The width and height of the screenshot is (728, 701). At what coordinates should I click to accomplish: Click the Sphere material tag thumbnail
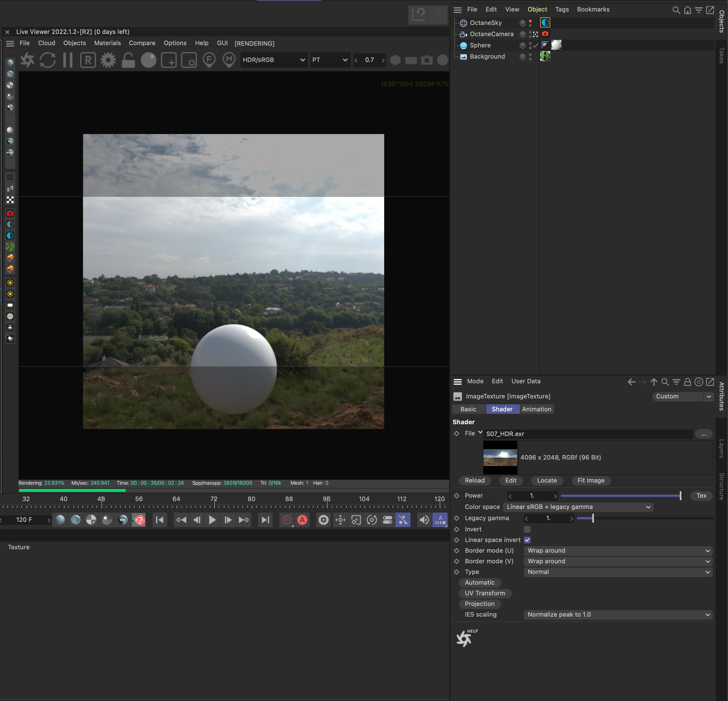(x=556, y=45)
